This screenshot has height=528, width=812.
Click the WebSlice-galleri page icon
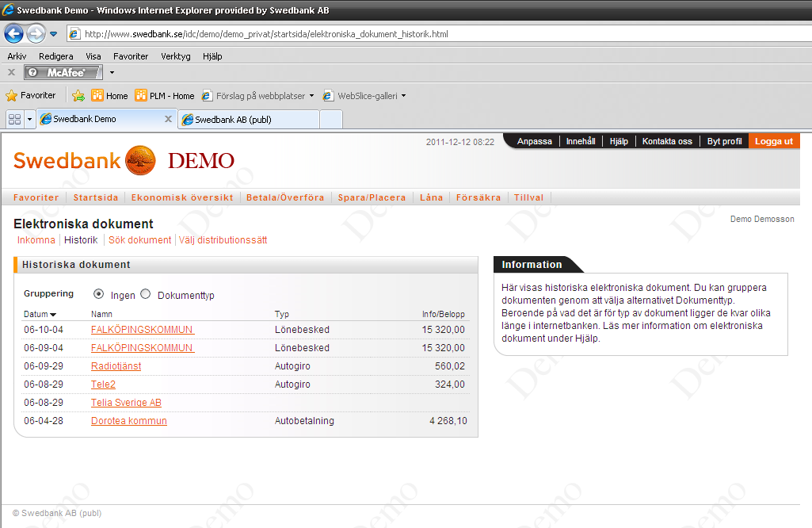pyautogui.click(x=328, y=96)
